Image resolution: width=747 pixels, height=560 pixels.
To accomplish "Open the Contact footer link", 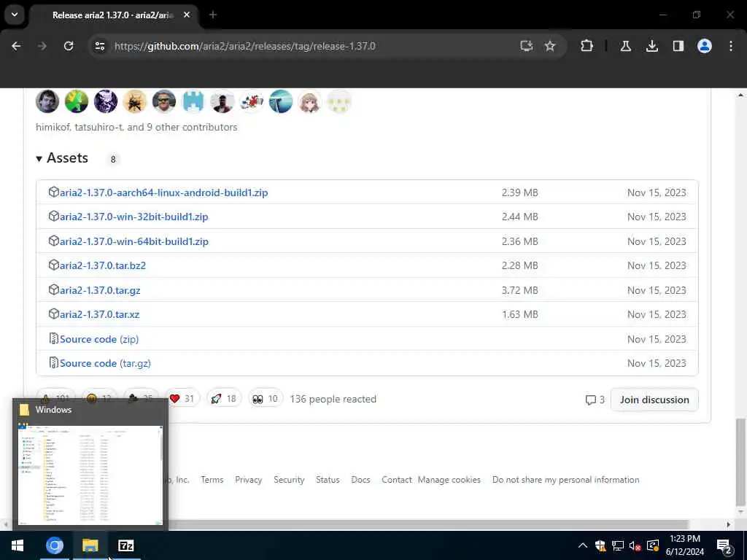I will pos(396,480).
